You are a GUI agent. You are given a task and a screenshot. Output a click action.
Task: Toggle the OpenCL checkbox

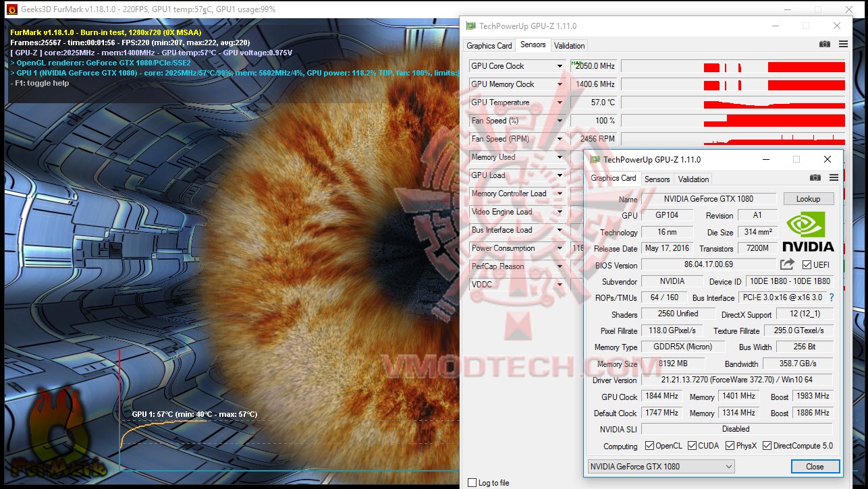pos(649,446)
